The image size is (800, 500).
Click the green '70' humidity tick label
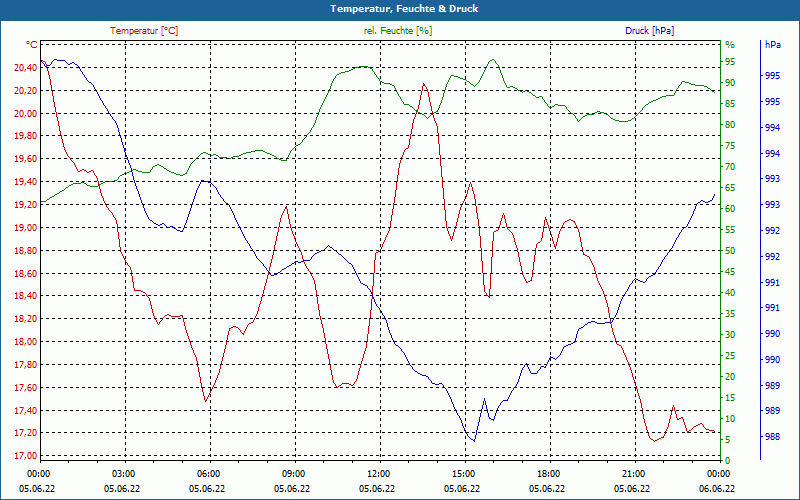click(730, 167)
